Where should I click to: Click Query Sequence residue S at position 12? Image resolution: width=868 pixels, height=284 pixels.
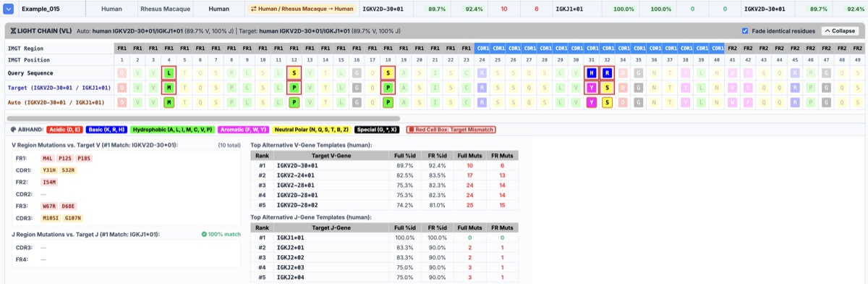coord(294,73)
